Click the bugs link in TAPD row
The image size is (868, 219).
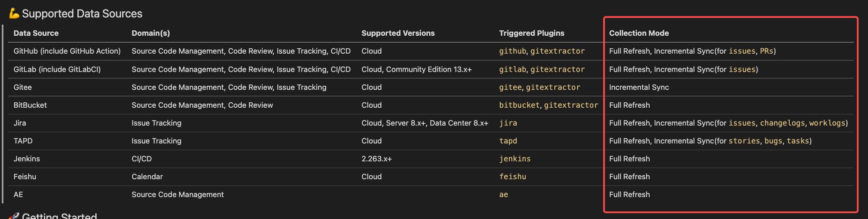[773, 141]
